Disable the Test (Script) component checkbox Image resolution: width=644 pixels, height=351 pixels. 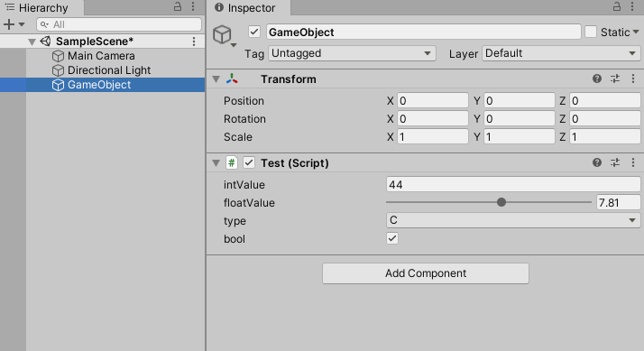[x=249, y=162]
